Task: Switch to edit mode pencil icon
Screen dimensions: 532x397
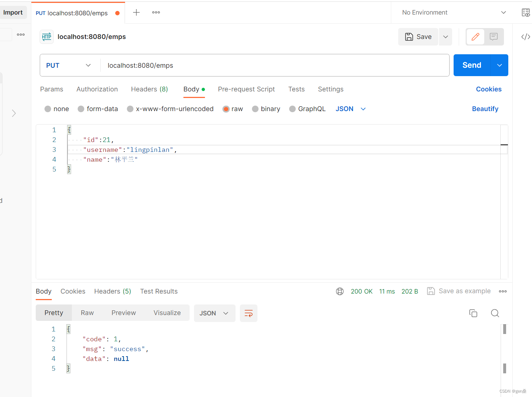Action: [475, 37]
